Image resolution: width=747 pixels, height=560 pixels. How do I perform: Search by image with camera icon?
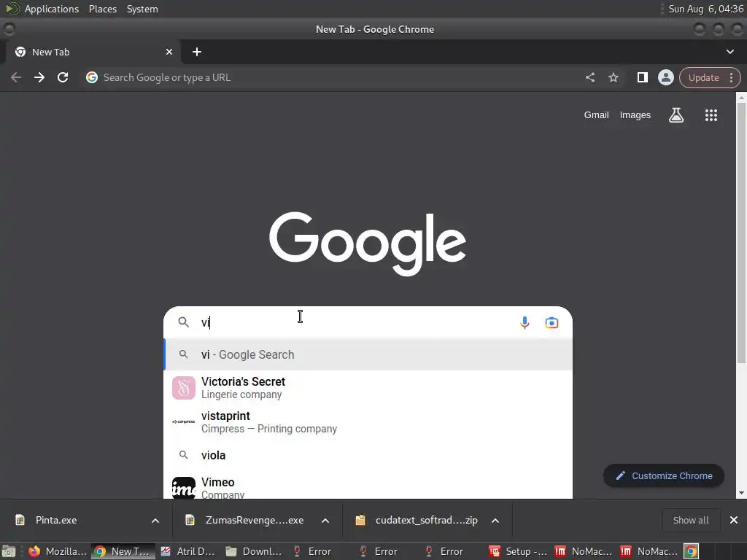point(551,322)
